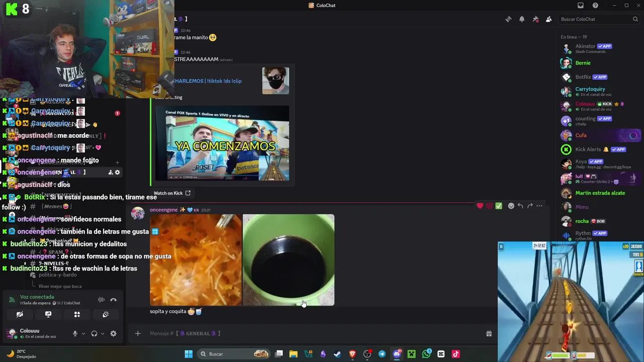Open the politica-y-bardo channel
Viewport: 644px width, 362px height.
(57, 275)
